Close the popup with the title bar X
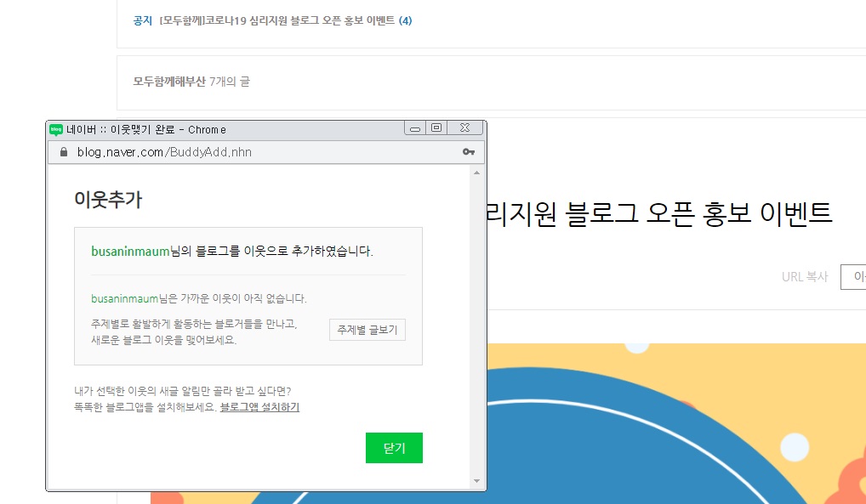 [464, 128]
